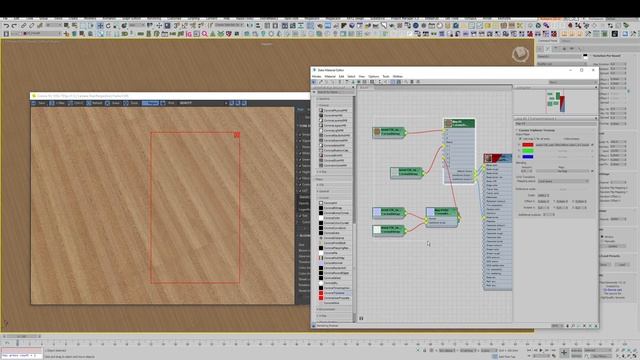This screenshot has height=360, width=640.
Task: Open the reference coordinate system dropdown
Action: click(138, 25)
